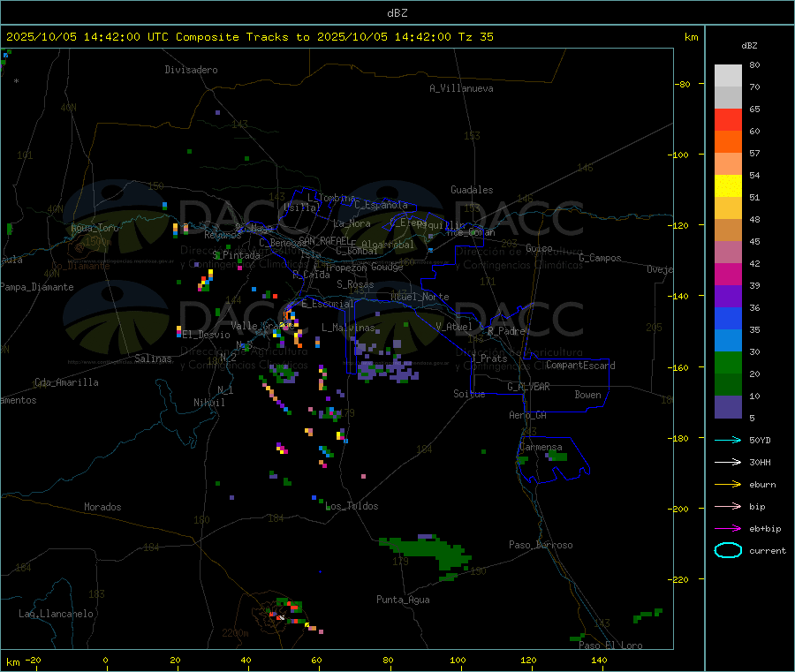Click the 'Guadales' map label
This screenshot has width=795, height=672.
[x=472, y=190]
